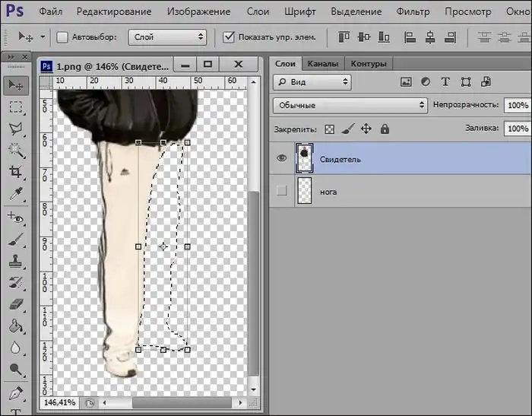Viewport: 532px width, 416px height.
Task: Select the Lasso tool
Action: 15,129
